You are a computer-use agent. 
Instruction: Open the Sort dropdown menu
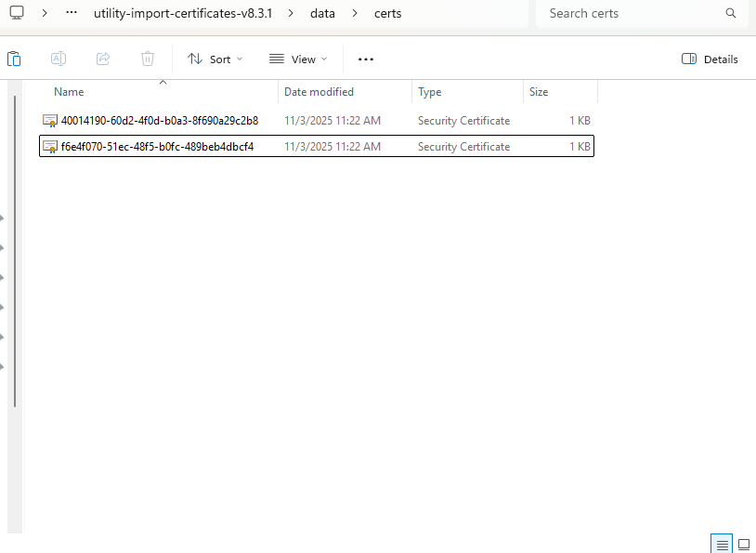tap(215, 59)
